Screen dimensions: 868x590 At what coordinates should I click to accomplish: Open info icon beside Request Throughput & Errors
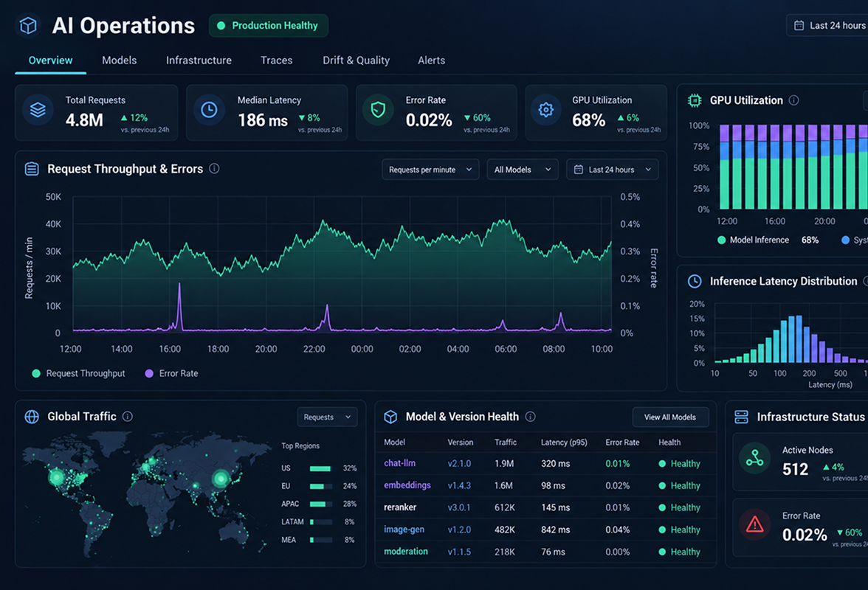(214, 169)
